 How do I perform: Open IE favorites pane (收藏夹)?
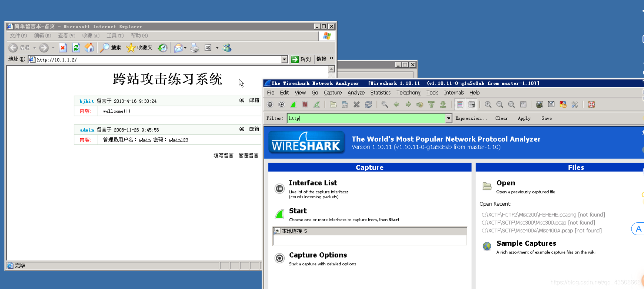click(x=140, y=47)
